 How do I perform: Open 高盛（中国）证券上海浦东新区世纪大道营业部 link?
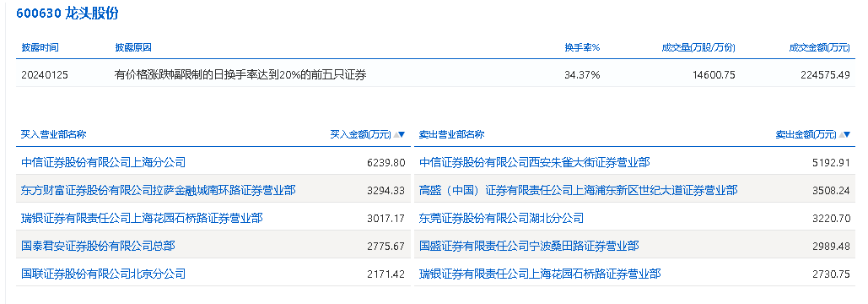pyautogui.click(x=579, y=191)
